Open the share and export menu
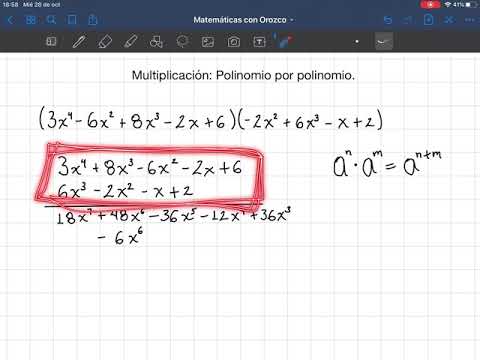The height and width of the screenshot is (360, 480). [92, 20]
